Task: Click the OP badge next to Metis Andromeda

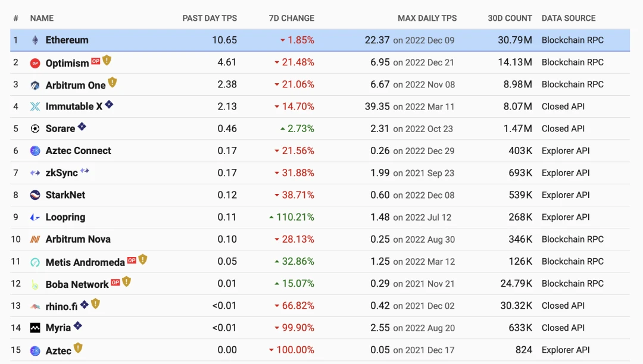Action: coord(132,260)
